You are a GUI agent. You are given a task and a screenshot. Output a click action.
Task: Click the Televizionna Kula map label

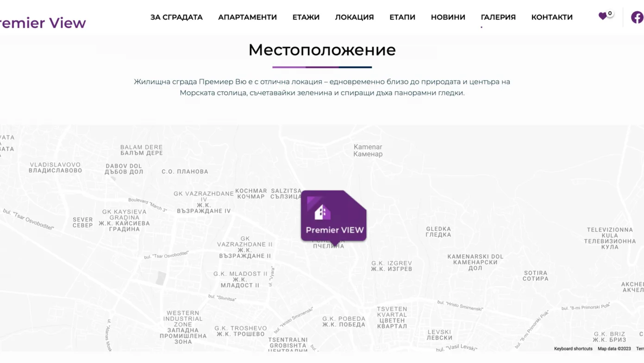[x=609, y=238]
